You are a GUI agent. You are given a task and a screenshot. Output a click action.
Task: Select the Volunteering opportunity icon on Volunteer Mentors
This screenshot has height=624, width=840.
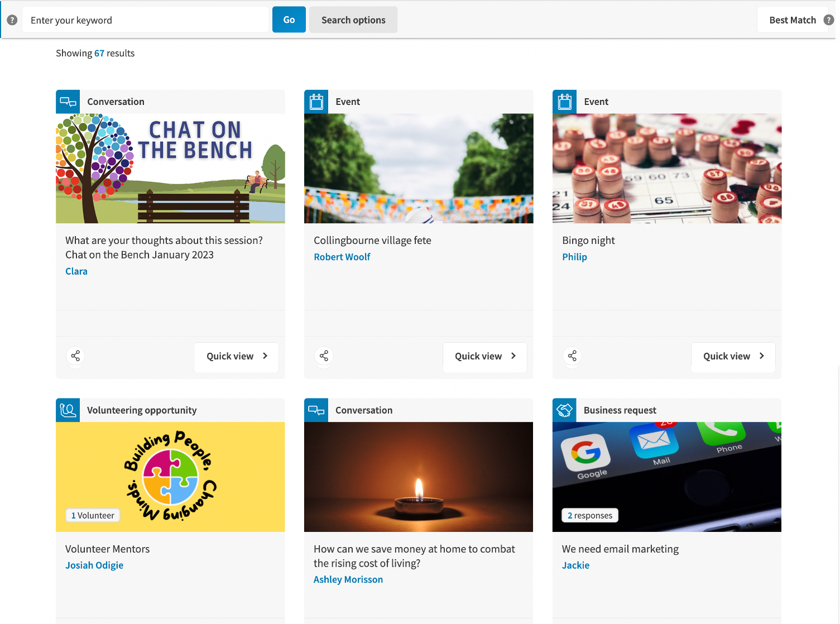pyautogui.click(x=68, y=410)
